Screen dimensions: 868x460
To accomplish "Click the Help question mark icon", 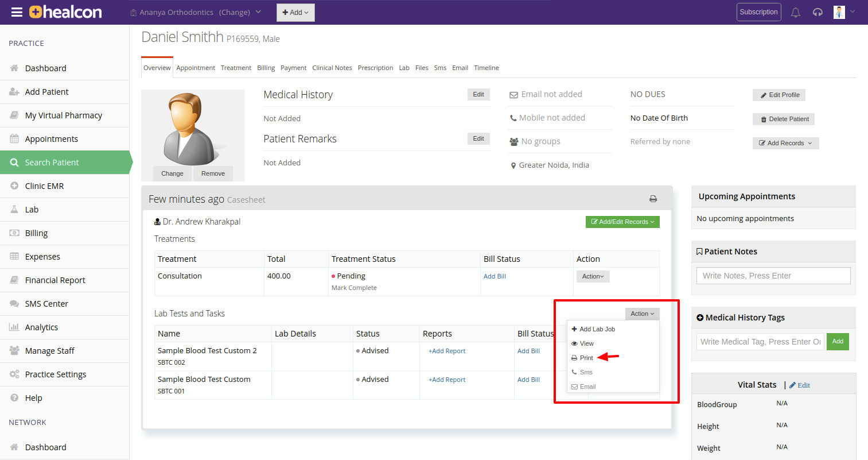I will pyautogui.click(x=14, y=397).
